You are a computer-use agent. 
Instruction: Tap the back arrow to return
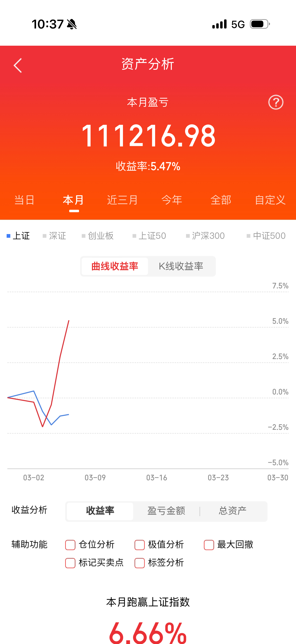pyautogui.click(x=17, y=65)
